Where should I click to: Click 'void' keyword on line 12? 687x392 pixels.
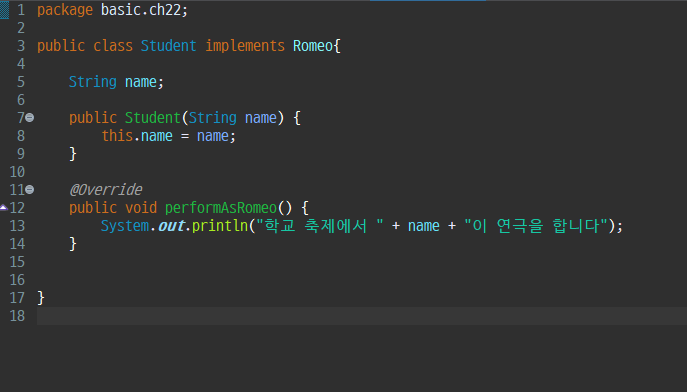[x=141, y=208]
